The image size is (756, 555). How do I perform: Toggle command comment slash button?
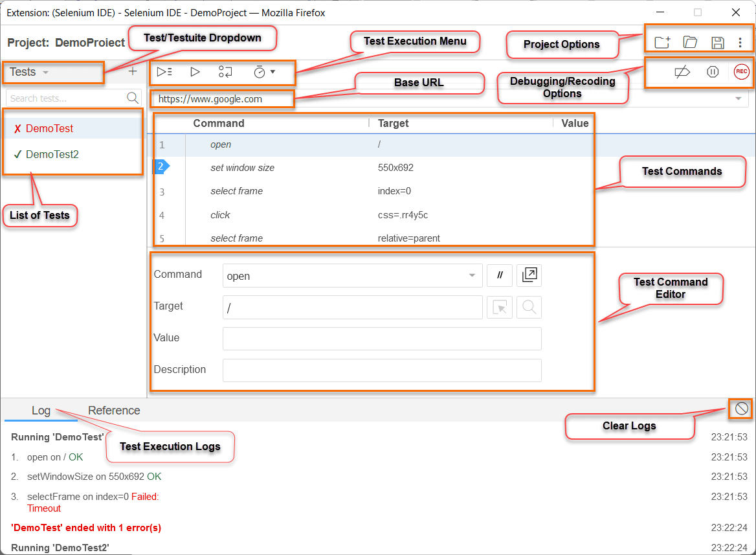point(500,275)
